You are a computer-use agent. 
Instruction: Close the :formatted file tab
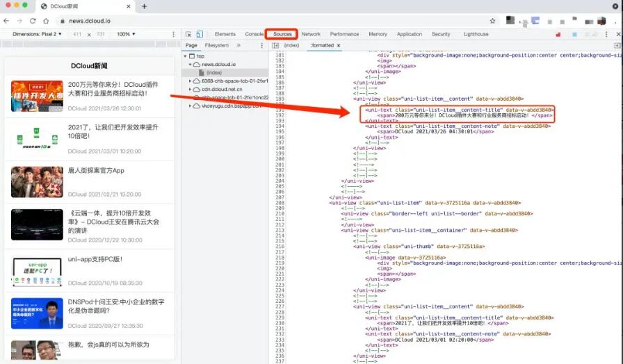[x=339, y=45]
